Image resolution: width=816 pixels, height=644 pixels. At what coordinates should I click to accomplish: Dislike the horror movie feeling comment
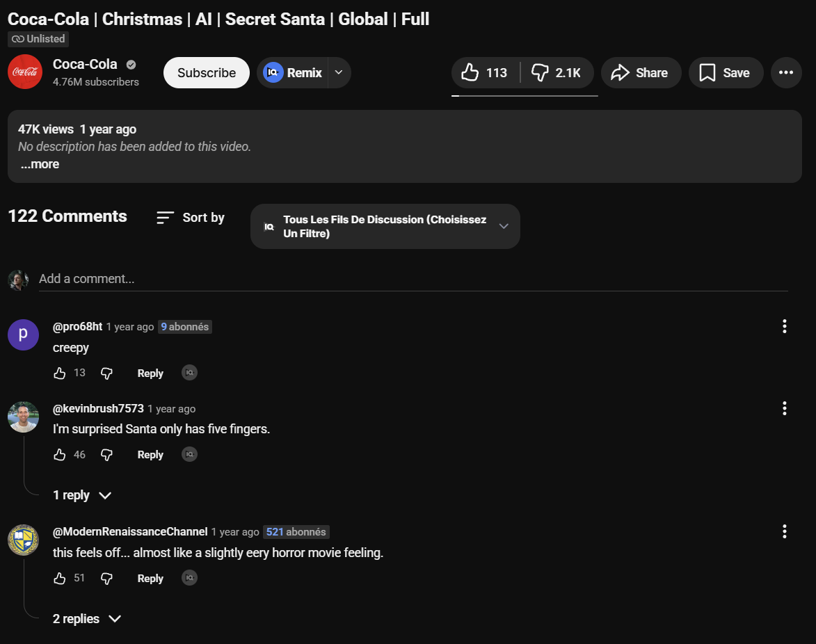click(x=106, y=579)
